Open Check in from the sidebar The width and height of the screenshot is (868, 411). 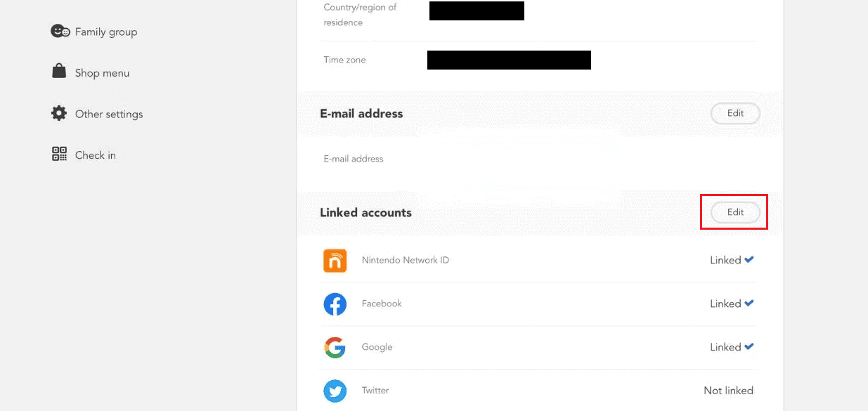point(95,155)
